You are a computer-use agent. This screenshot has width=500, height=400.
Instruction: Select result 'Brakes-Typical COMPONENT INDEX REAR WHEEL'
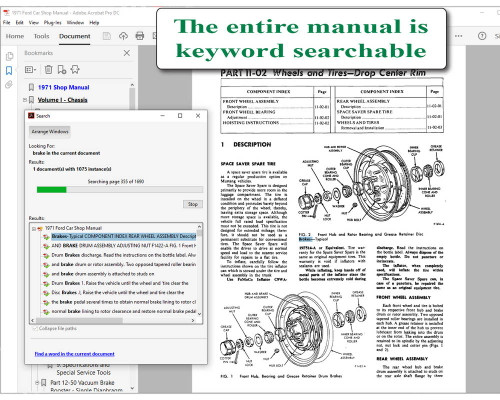click(x=124, y=236)
